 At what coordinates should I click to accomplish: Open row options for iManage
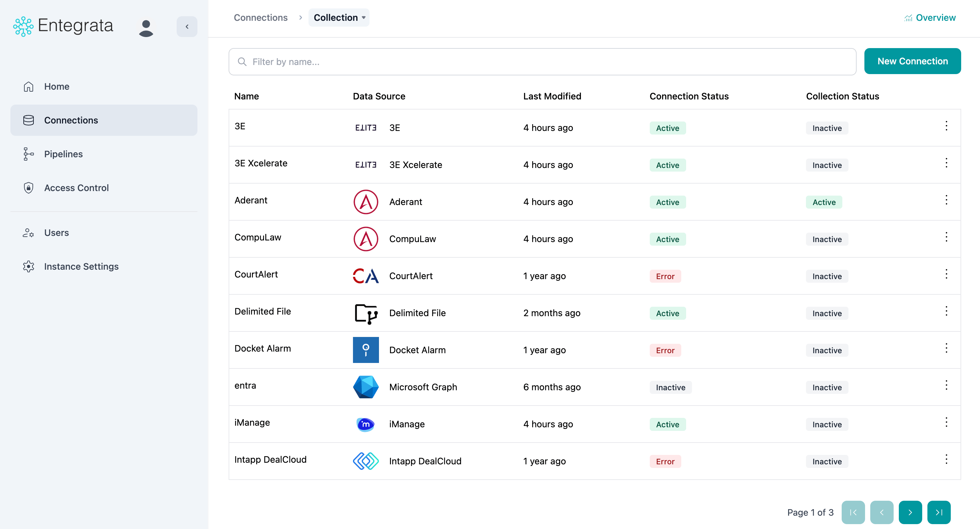946,422
